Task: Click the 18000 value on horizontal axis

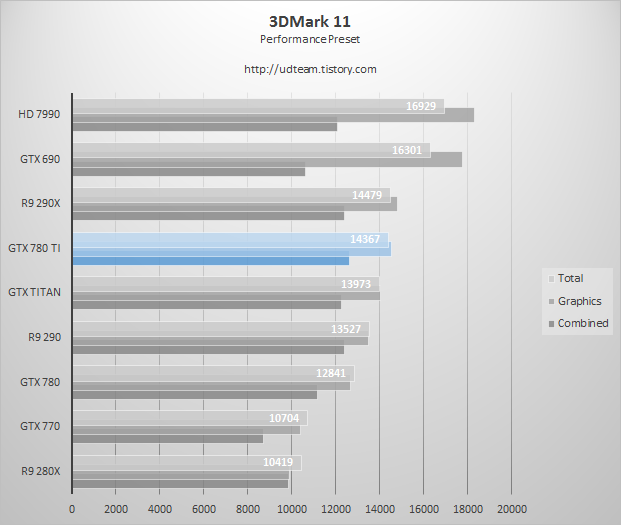Action: (467, 509)
